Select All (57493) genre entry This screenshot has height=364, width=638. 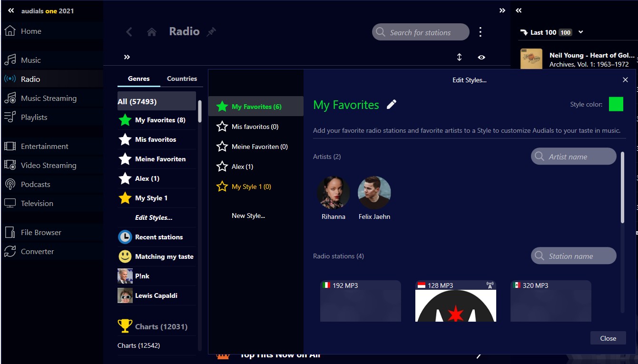tap(157, 101)
